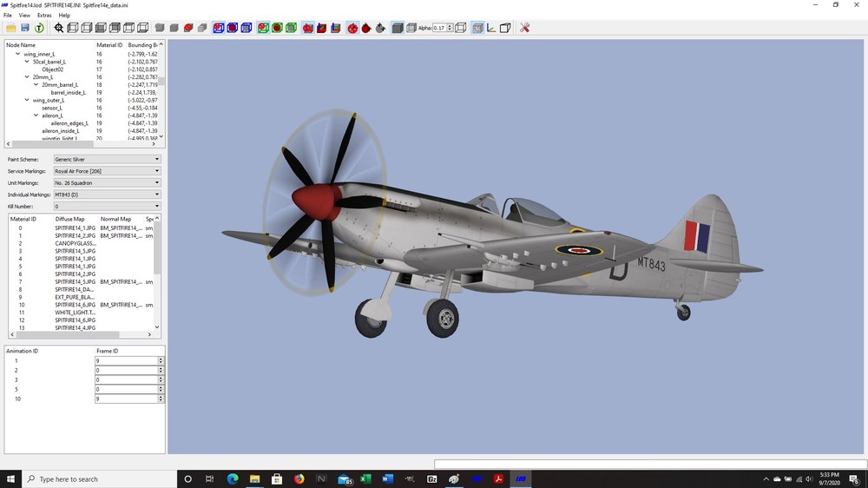Select EXT_PURE_BLA material row 9
The width and height of the screenshot is (868, 488).
point(82,297)
